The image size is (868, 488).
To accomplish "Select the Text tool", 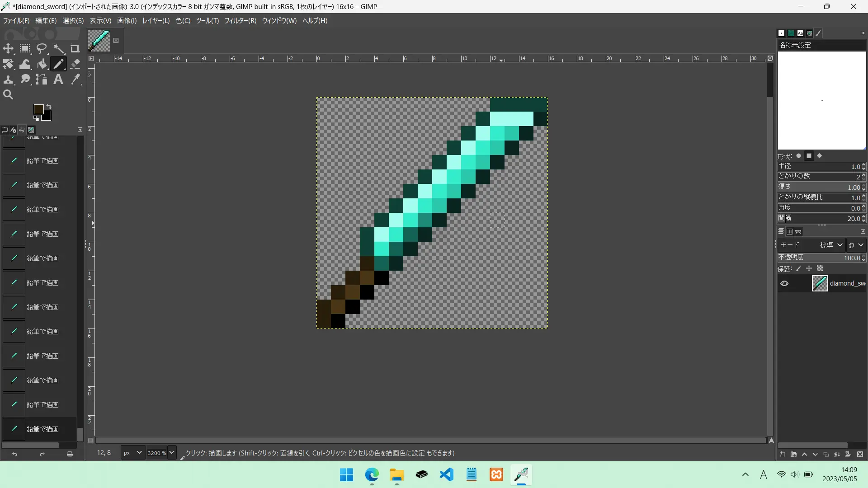I will (x=58, y=80).
